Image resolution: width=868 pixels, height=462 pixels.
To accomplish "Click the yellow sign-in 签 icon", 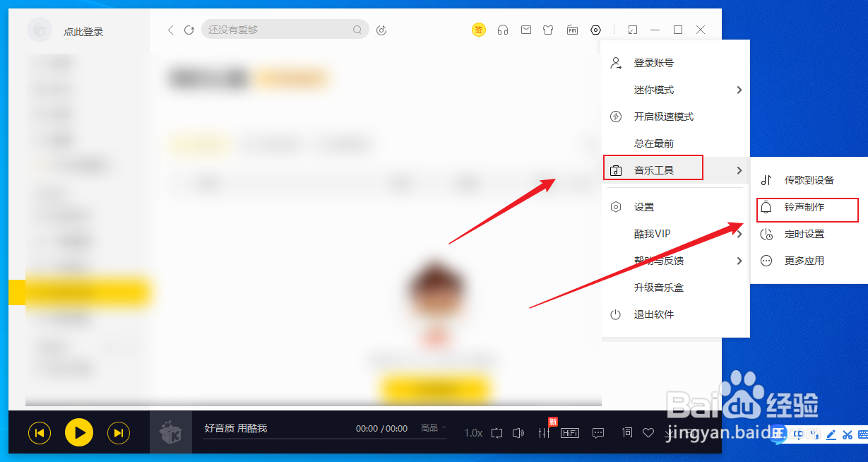I will pos(479,30).
